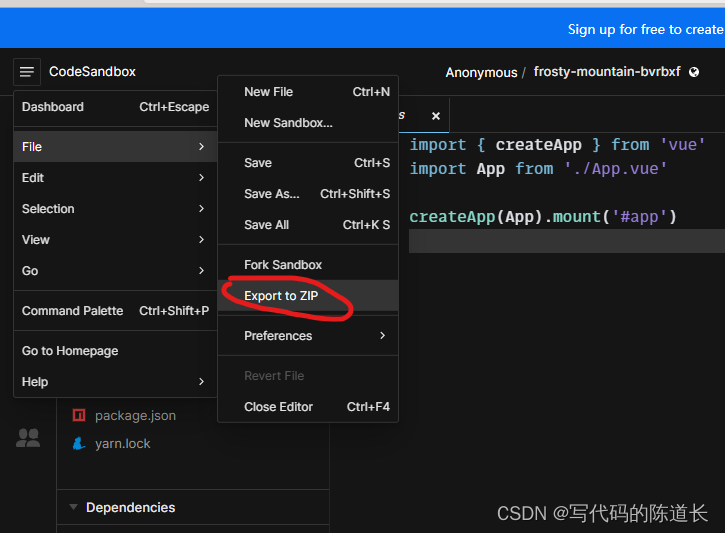Click the createApp(App).mount code line
Screen dimensions: 725x533
[x=543, y=216]
